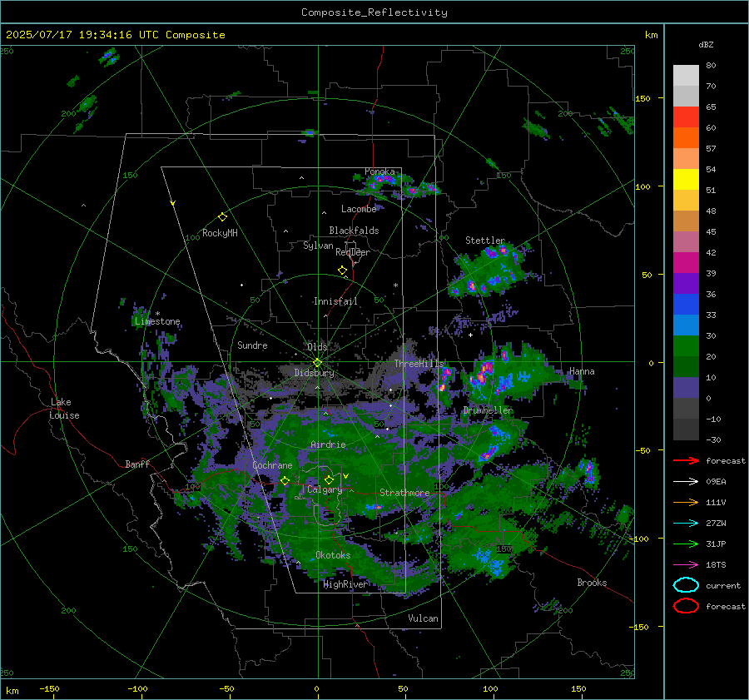749x700 pixels.
Task: Click the yellow radar-center diamond near Olds
Action: (x=317, y=363)
